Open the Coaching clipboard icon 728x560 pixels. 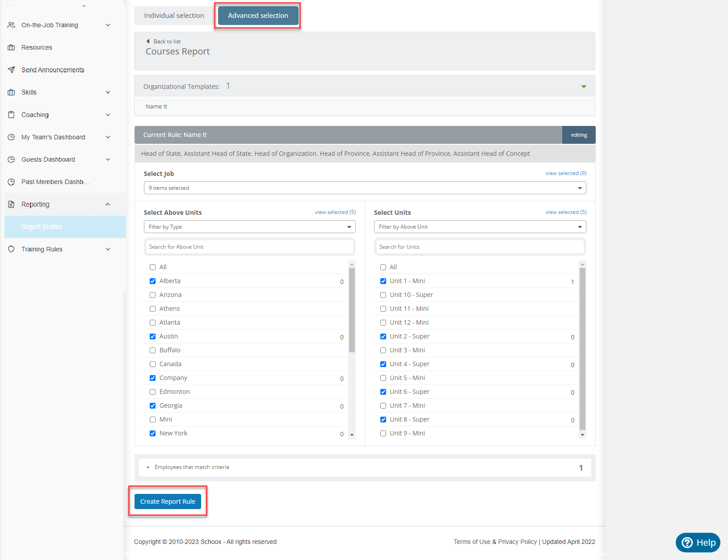coord(12,115)
